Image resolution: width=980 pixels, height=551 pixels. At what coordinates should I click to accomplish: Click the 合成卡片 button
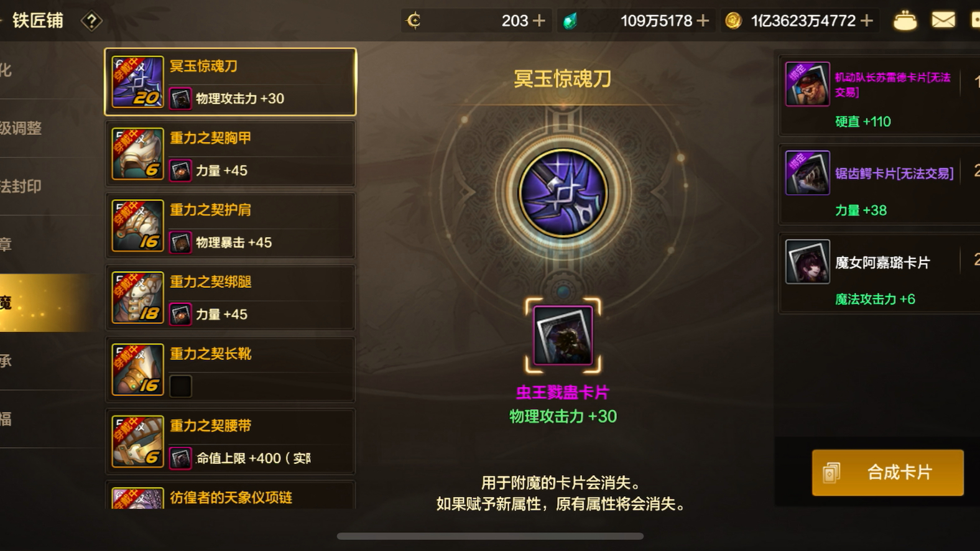click(888, 473)
